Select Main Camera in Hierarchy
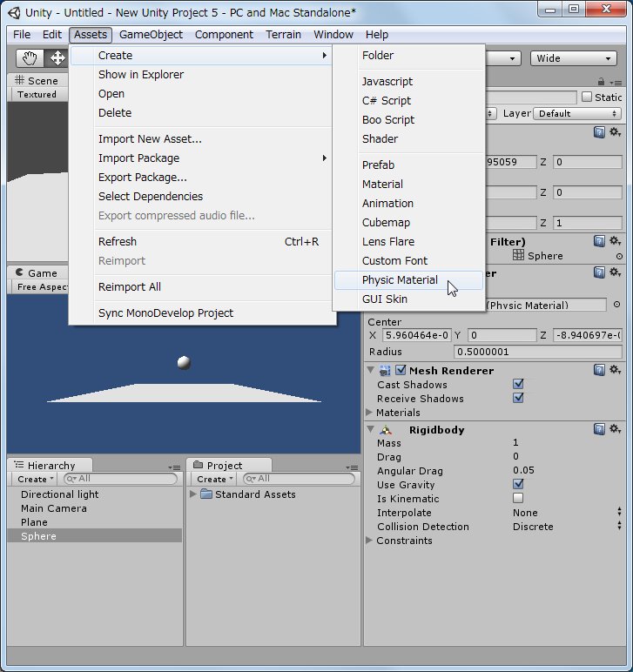 pyautogui.click(x=95, y=508)
